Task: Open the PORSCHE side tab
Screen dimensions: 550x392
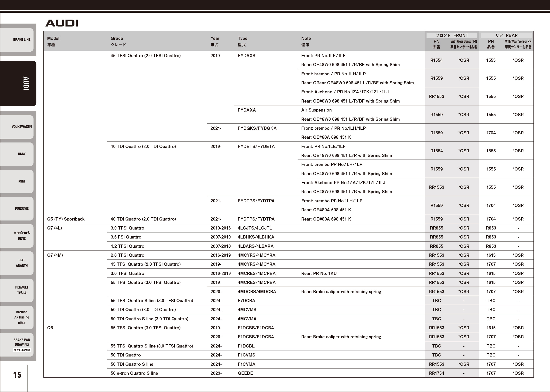Action: pyautogui.click(x=17, y=209)
